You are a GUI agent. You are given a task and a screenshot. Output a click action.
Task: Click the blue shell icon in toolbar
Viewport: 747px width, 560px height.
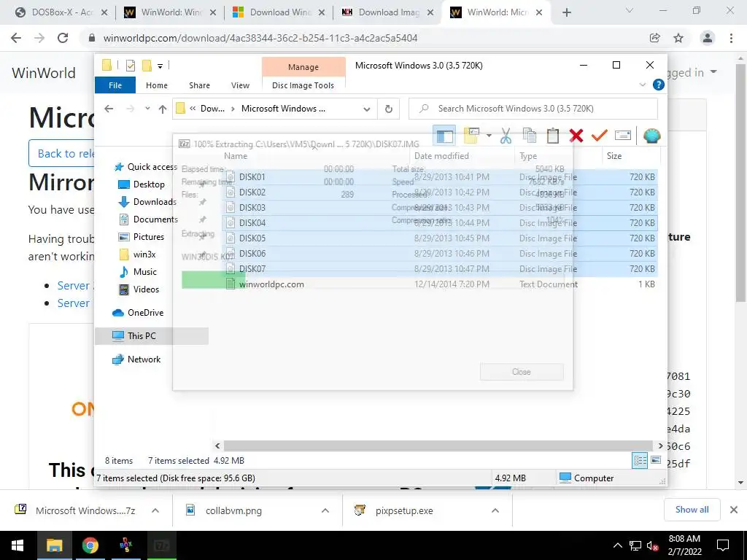(x=651, y=136)
